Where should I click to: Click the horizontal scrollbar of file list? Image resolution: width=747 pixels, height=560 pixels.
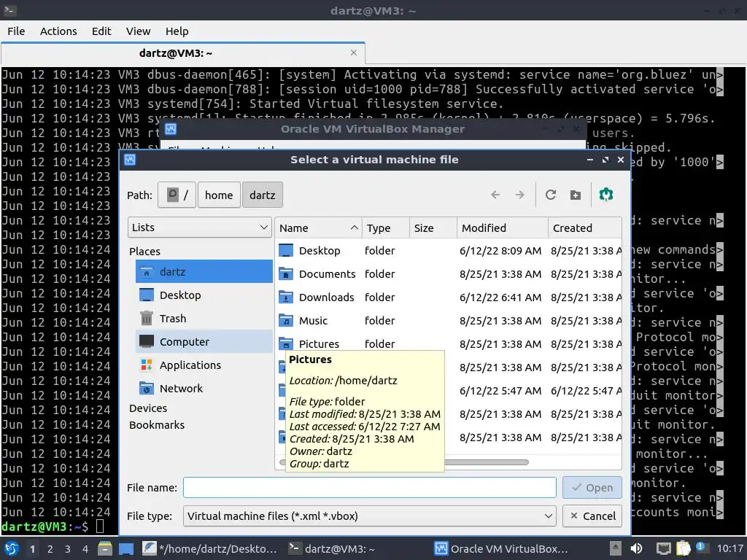tap(486, 462)
